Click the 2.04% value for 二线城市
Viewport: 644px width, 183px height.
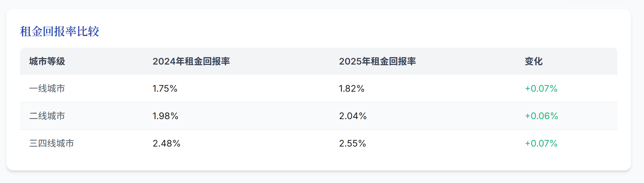pos(353,116)
